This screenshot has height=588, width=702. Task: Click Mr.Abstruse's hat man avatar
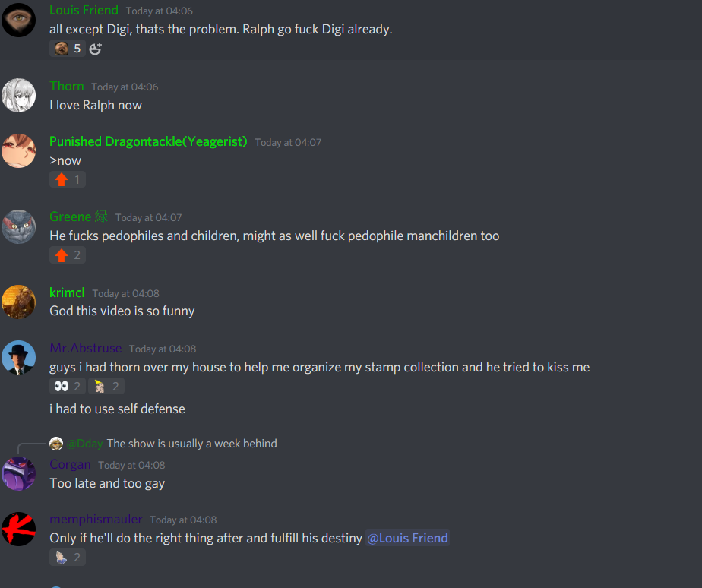point(18,357)
